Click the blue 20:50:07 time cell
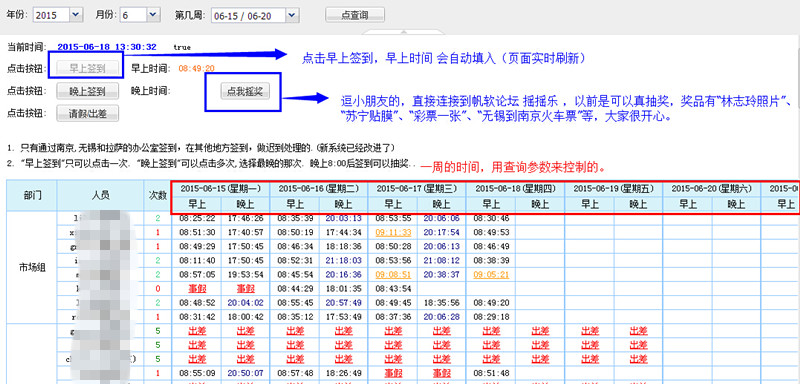 tap(245, 373)
